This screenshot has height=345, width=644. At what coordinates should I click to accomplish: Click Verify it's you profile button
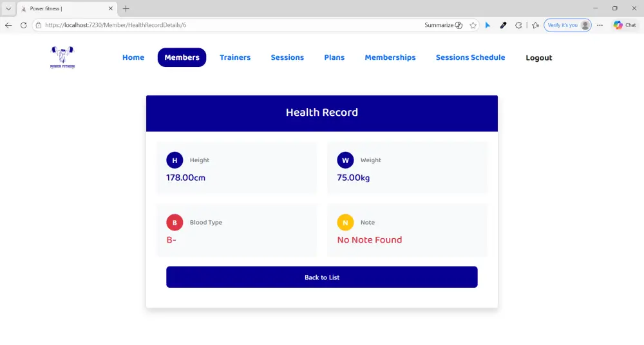coord(567,25)
